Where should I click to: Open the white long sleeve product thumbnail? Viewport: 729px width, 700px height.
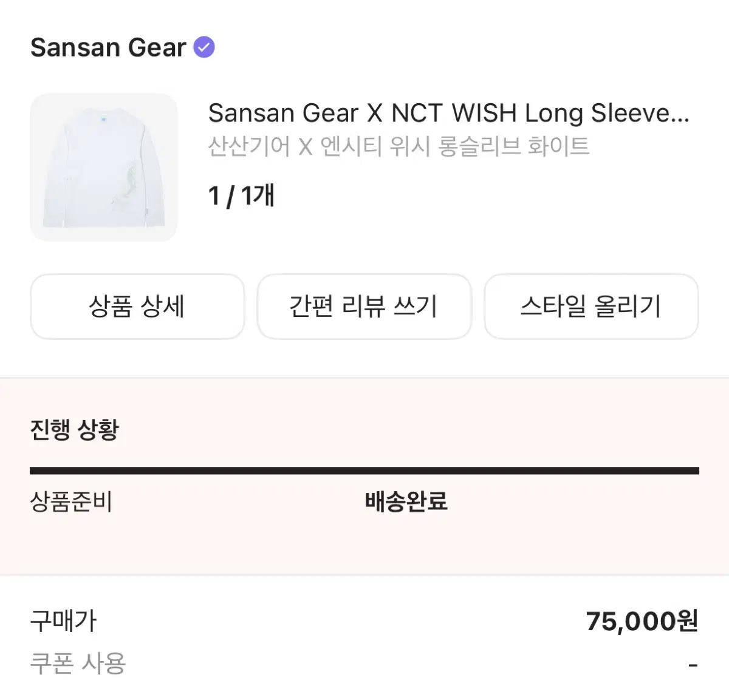pyautogui.click(x=103, y=168)
